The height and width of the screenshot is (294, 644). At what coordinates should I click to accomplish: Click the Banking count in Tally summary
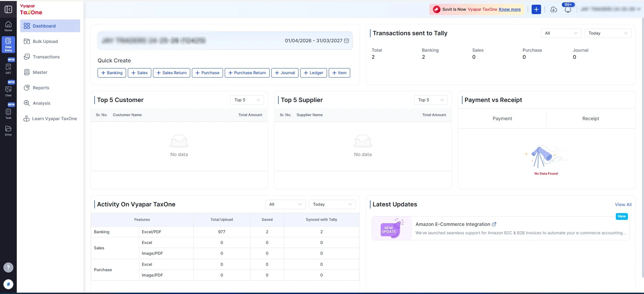pos(423,57)
